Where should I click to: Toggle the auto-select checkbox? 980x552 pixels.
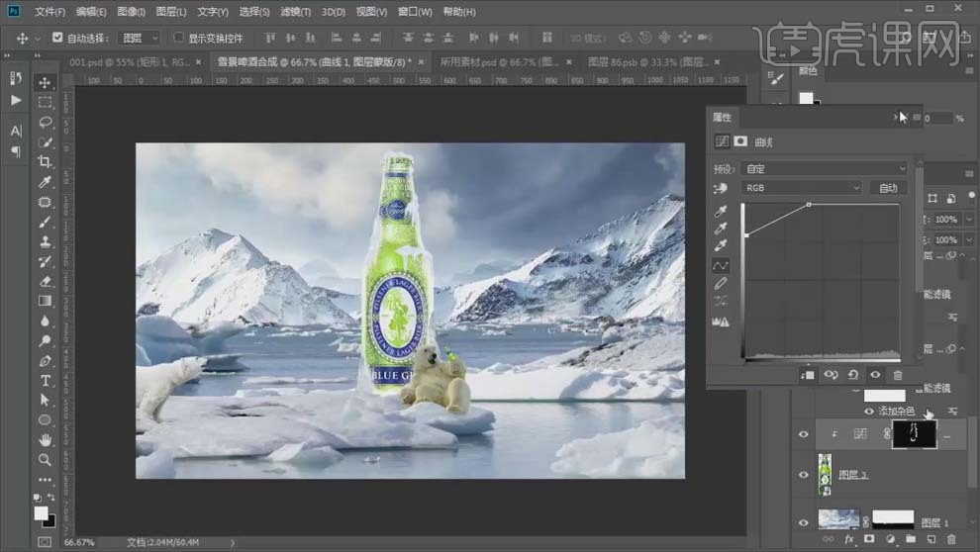(x=57, y=38)
